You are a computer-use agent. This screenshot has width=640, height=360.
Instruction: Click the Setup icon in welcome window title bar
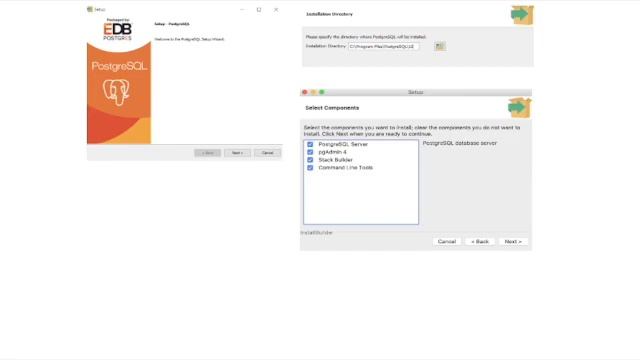pyautogui.click(x=90, y=9)
